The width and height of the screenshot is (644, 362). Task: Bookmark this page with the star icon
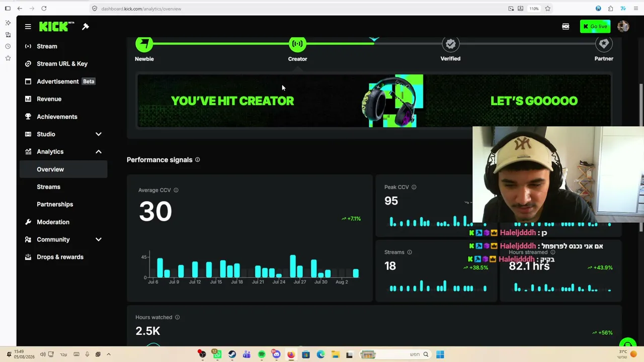click(547, 9)
